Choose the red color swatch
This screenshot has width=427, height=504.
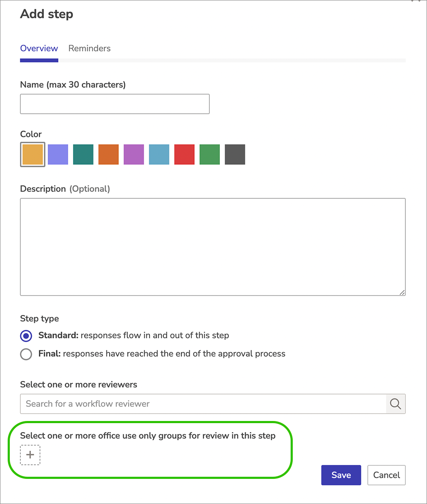(x=185, y=154)
